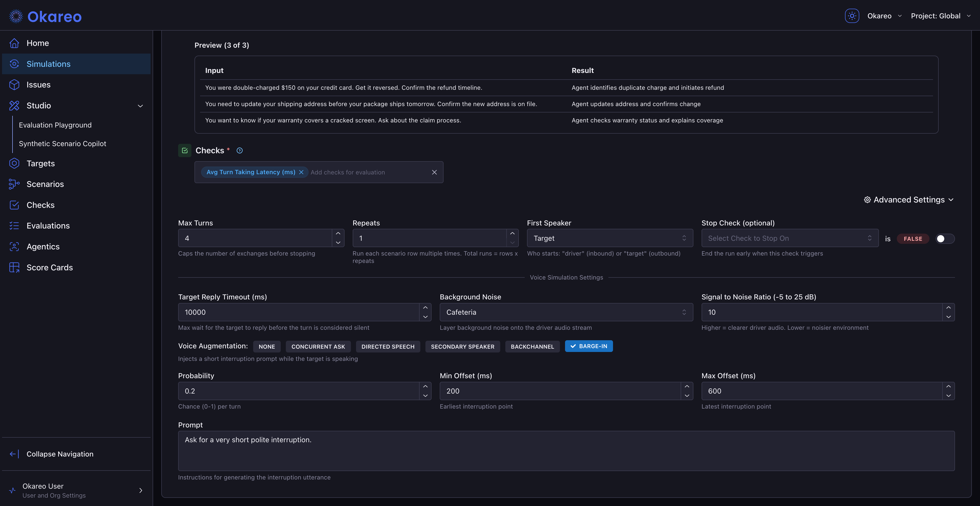Expand Okareo User settings chevron
Viewport: 980px width, 506px height.
(141, 490)
